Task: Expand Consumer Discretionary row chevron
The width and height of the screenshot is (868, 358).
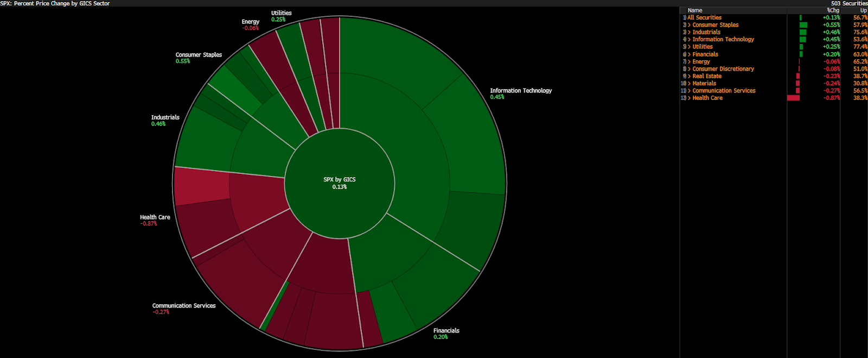Action: [x=690, y=69]
